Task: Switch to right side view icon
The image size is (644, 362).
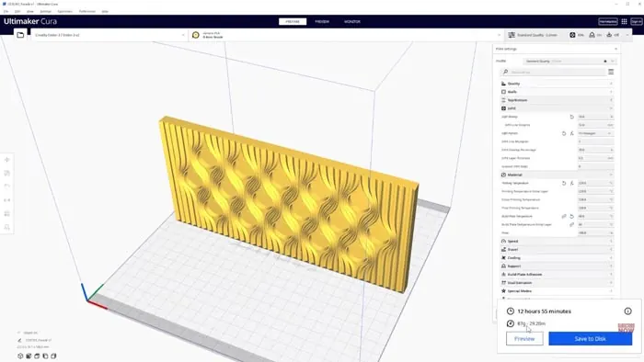Action: 53,356
